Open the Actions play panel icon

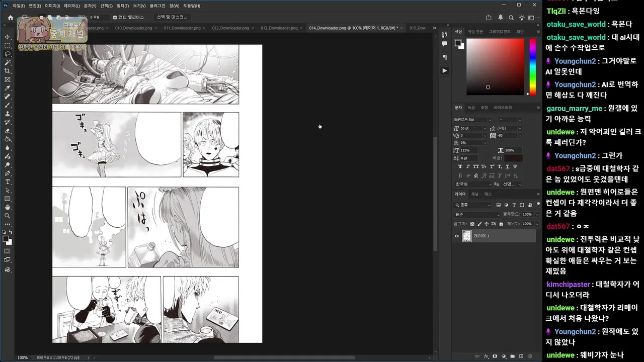pyautogui.click(x=444, y=71)
